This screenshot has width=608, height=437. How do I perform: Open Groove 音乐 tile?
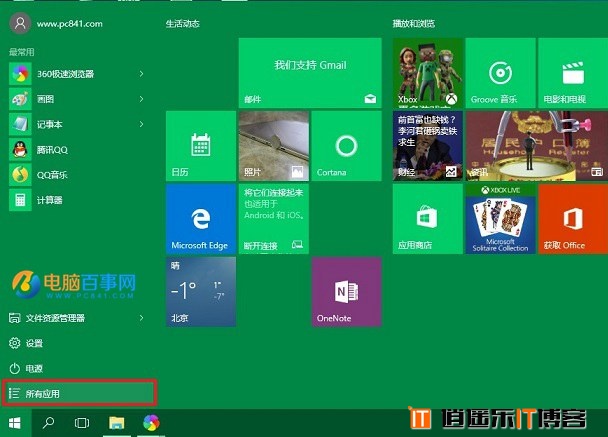[501, 73]
